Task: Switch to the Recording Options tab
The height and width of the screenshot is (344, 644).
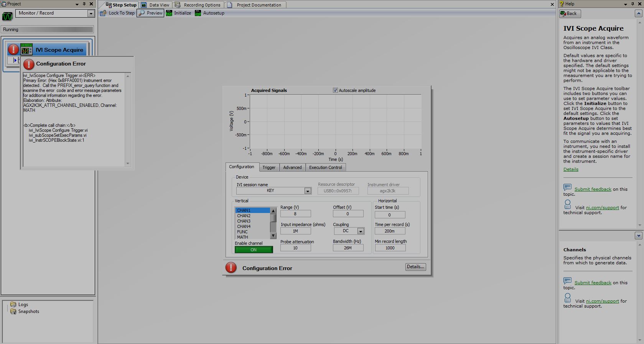Action: [198, 5]
